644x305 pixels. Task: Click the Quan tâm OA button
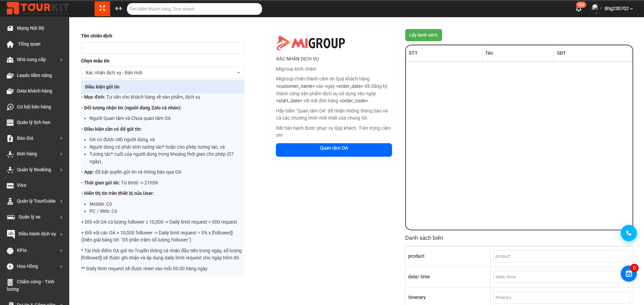(x=334, y=150)
